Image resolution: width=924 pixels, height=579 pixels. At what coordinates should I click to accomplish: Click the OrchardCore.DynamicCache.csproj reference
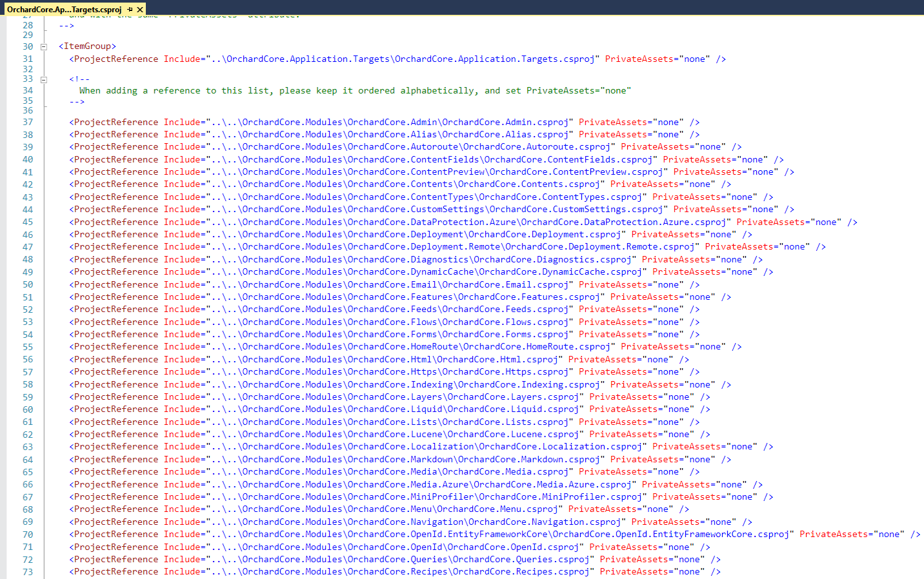[x=421, y=272]
